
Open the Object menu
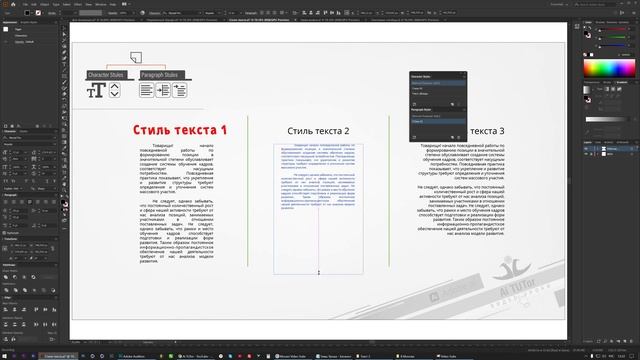(x=44, y=4)
